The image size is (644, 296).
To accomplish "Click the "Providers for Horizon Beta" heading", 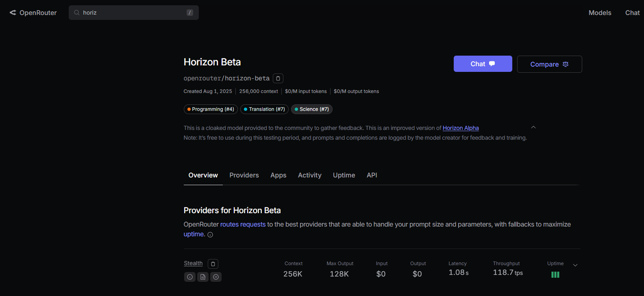I will point(232,210).
